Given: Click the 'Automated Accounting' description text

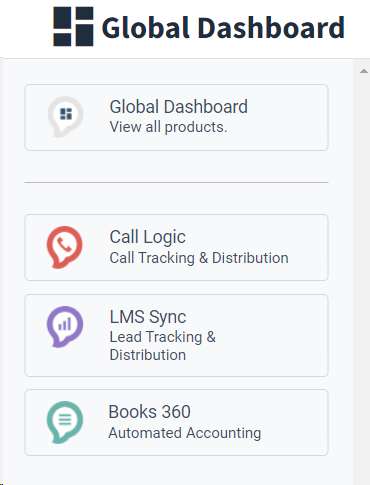Looking at the screenshot, I should (185, 433).
